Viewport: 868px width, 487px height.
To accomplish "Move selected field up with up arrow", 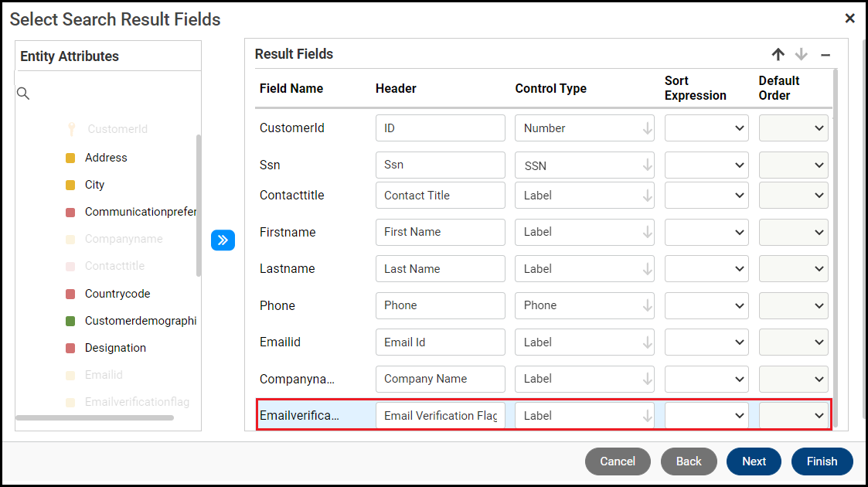I will pos(778,54).
